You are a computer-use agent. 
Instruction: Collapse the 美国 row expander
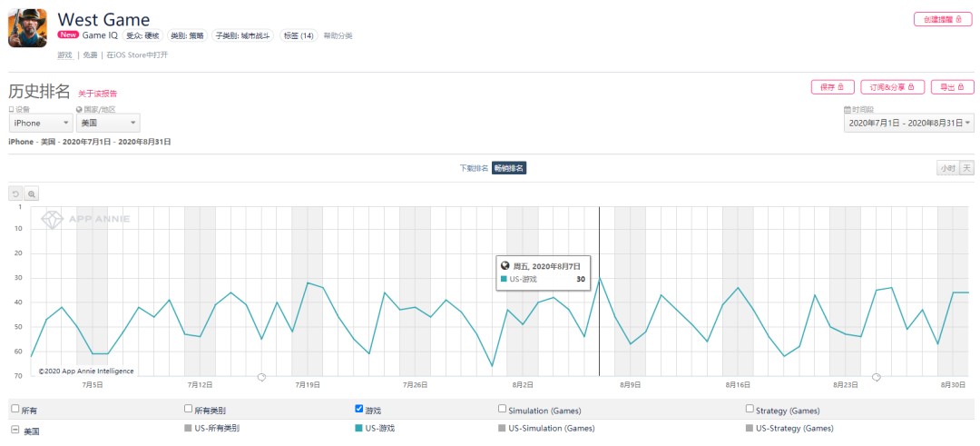tap(15, 430)
